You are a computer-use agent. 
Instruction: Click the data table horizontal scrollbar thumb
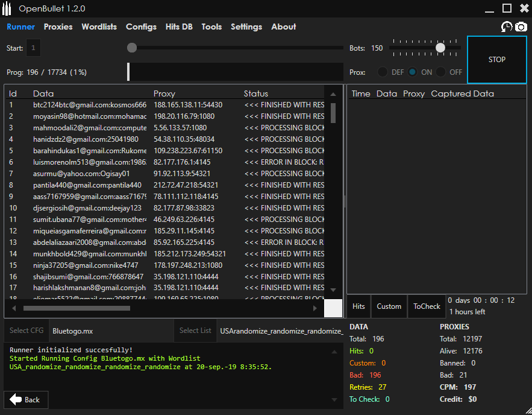click(77, 308)
